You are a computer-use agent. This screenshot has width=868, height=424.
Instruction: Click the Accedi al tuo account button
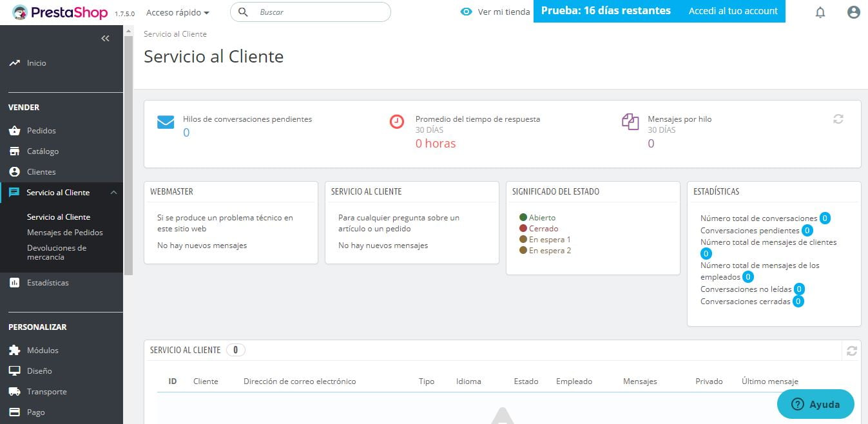point(733,11)
